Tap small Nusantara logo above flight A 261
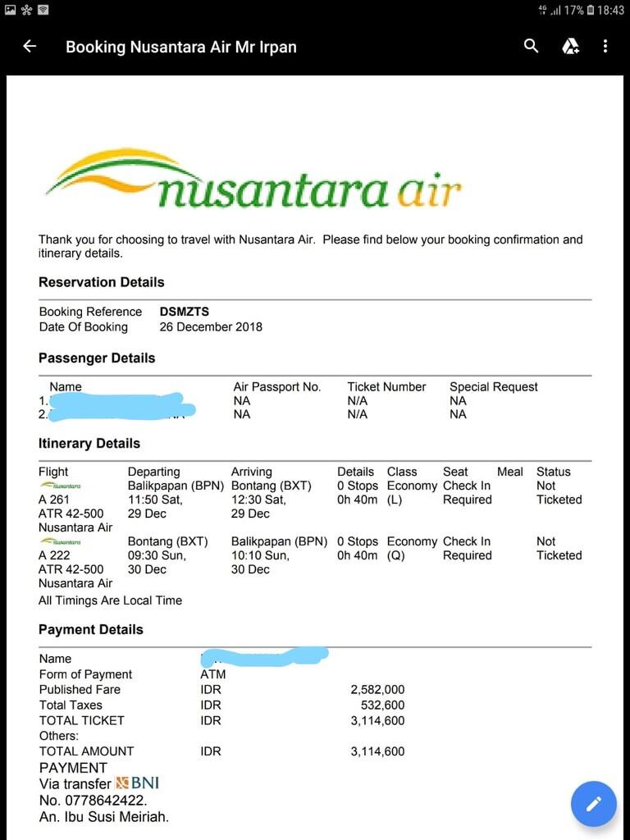 click(x=60, y=486)
